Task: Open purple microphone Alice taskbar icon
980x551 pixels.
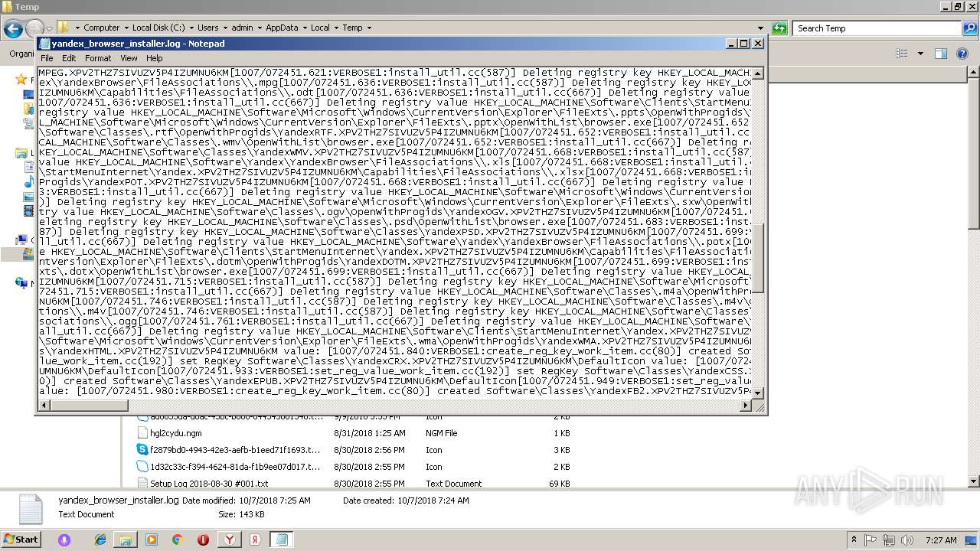Action: [x=64, y=540]
